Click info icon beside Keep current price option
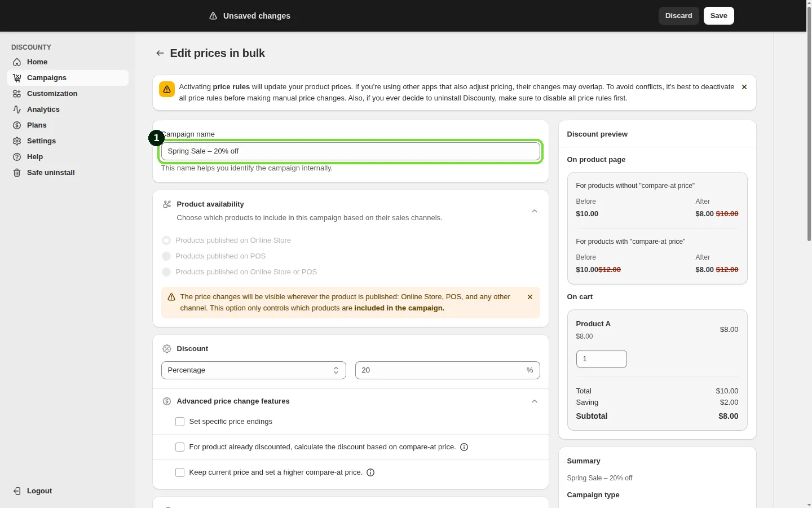The height and width of the screenshot is (508, 812). click(x=370, y=472)
